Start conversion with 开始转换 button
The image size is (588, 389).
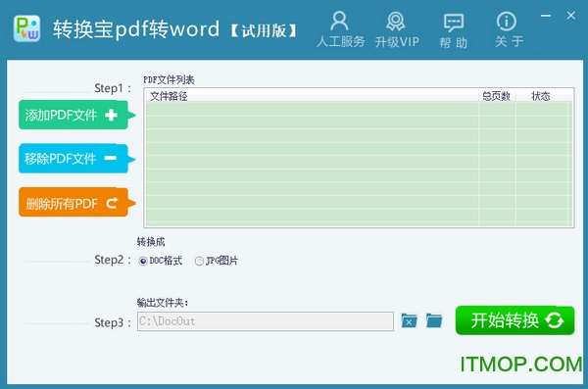click(514, 320)
